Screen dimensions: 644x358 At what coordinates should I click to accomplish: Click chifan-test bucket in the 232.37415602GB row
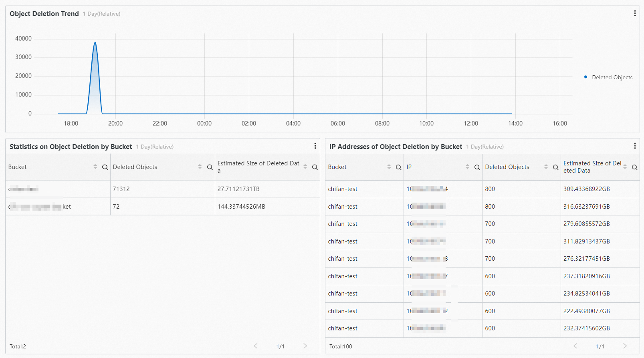343,328
